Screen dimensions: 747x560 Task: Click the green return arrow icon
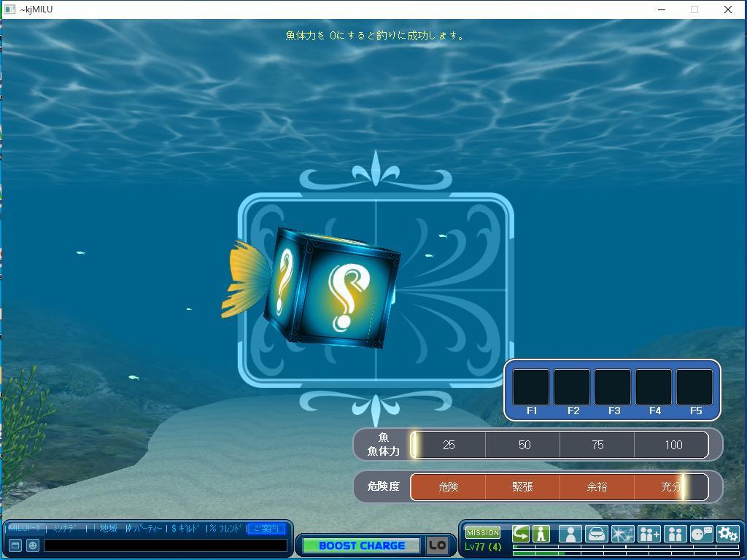click(521, 534)
